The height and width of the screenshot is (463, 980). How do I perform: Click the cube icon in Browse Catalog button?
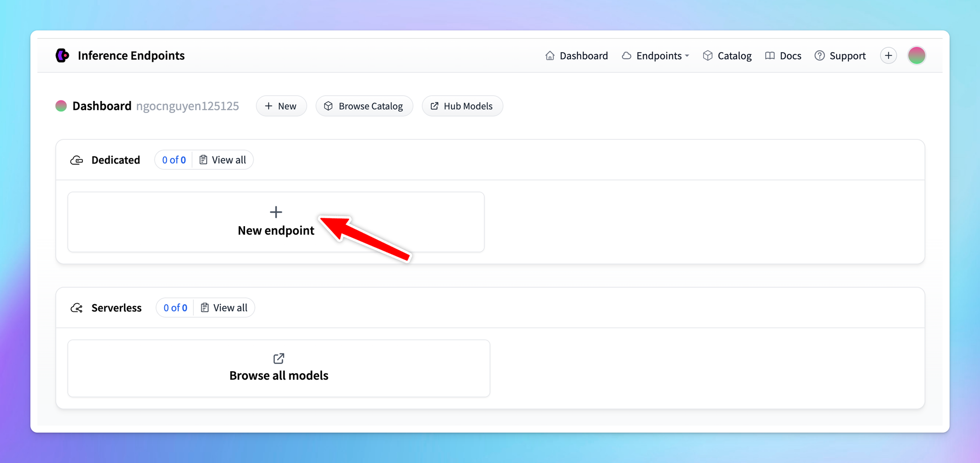[x=328, y=106]
